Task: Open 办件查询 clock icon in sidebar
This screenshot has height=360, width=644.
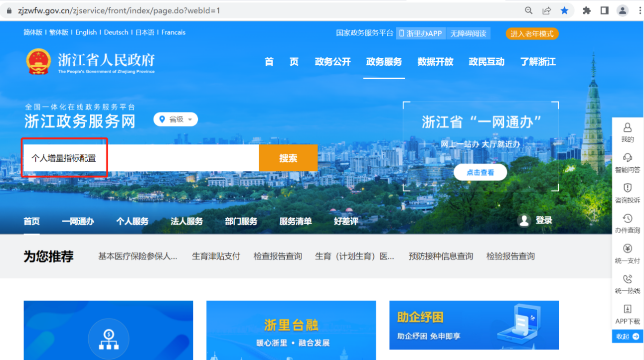Action: [x=628, y=219]
